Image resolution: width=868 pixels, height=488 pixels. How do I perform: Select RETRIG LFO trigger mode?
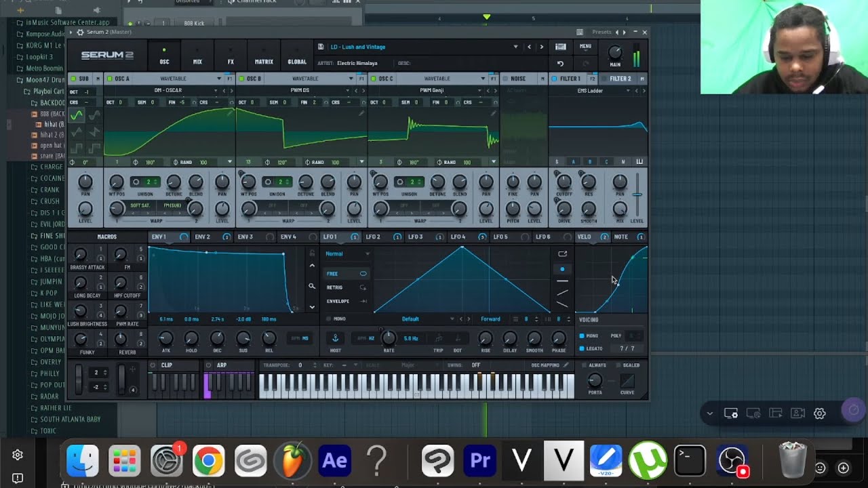click(x=347, y=287)
